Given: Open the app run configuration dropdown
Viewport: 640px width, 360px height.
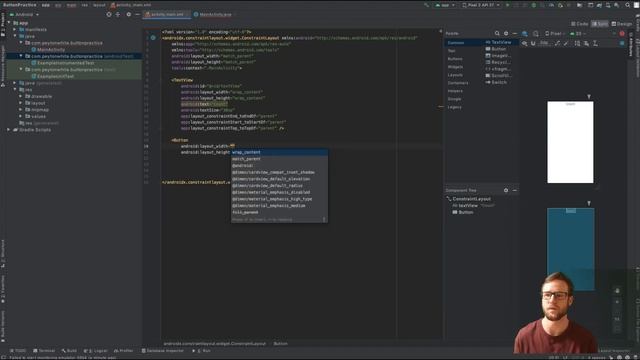Looking at the screenshot, I should click(x=445, y=5).
